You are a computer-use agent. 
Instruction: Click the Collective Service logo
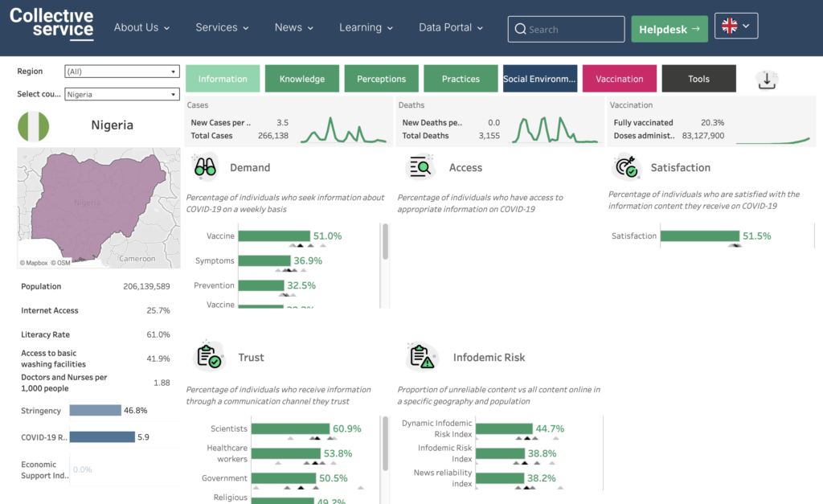point(51,24)
